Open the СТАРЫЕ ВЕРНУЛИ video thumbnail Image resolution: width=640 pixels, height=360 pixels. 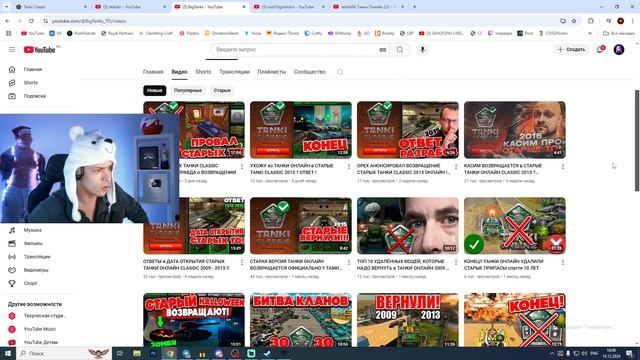[301, 226]
